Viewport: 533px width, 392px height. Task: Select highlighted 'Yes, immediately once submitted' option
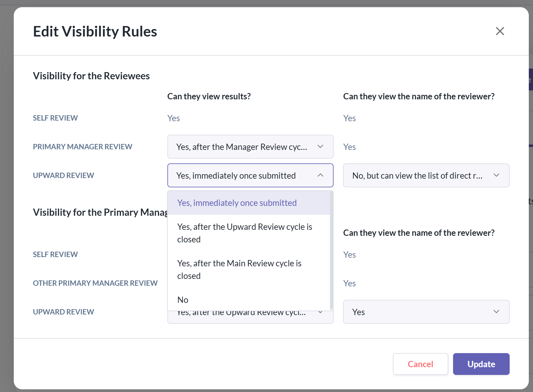(237, 203)
